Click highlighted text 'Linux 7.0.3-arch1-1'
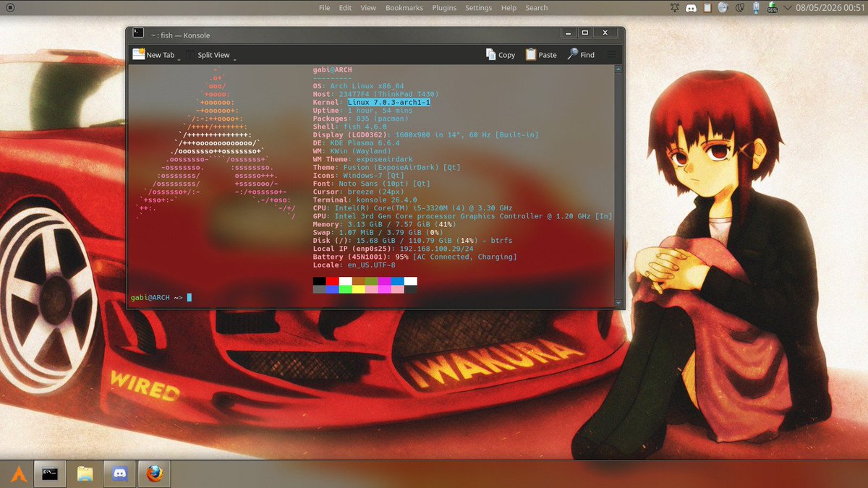The image size is (868, 488). click(x=389, y=103)
